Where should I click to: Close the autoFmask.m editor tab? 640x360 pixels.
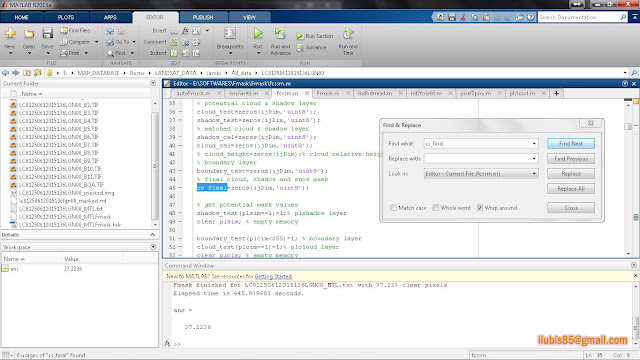click(x=219, y=93)
